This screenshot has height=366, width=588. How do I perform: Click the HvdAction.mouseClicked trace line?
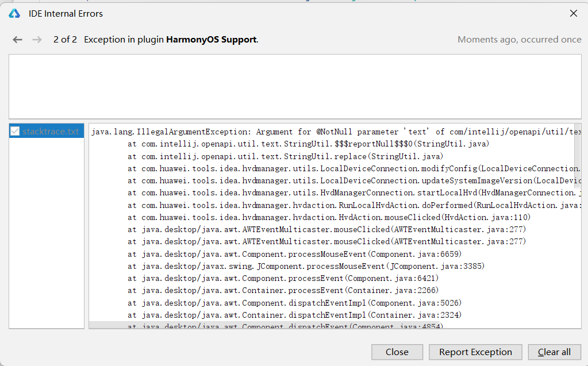point(329,217)
